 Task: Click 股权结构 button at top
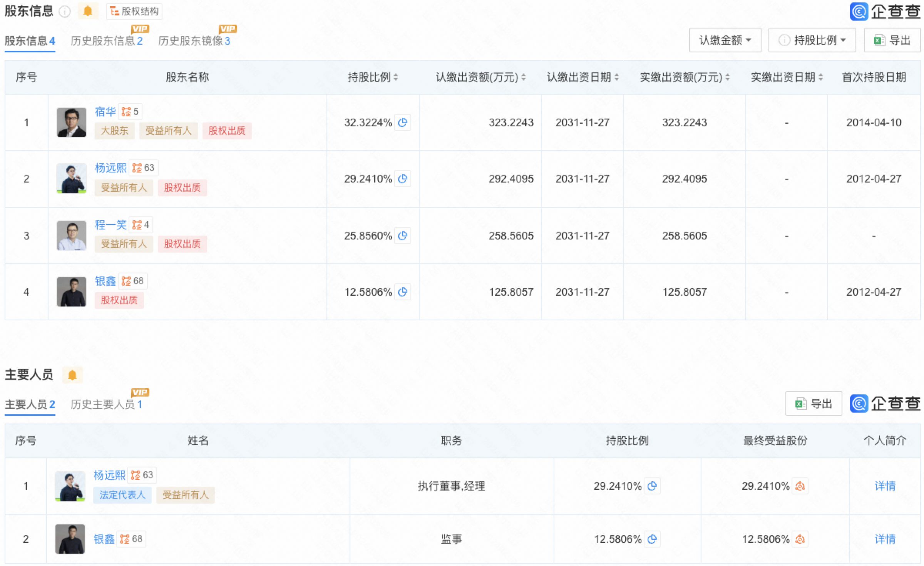click(x=134, y=12)
